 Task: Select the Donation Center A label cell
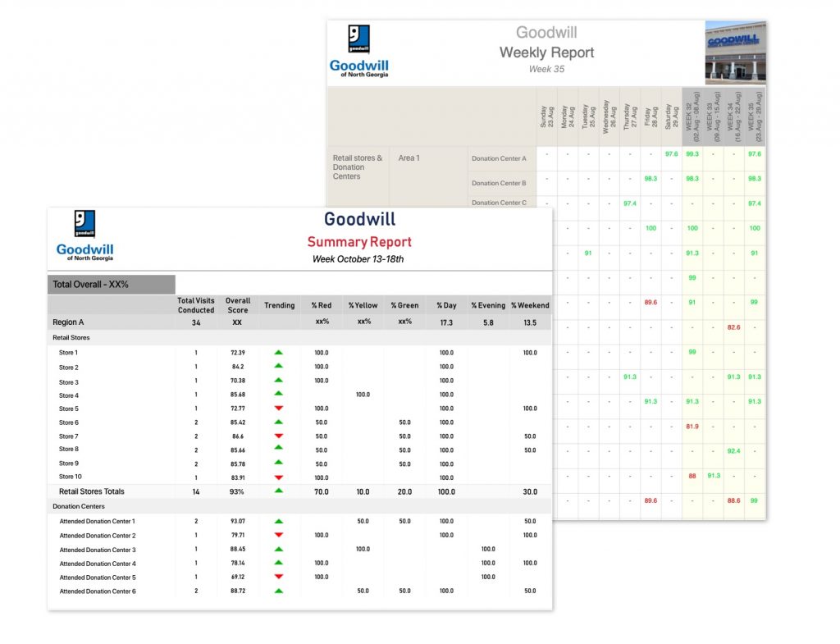(x=500, y=158)
